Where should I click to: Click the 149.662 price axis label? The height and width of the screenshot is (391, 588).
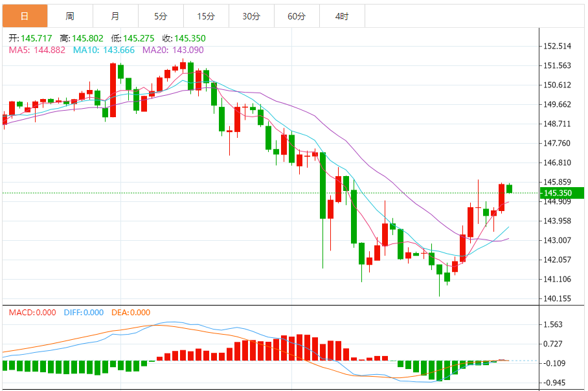(558, 104)
